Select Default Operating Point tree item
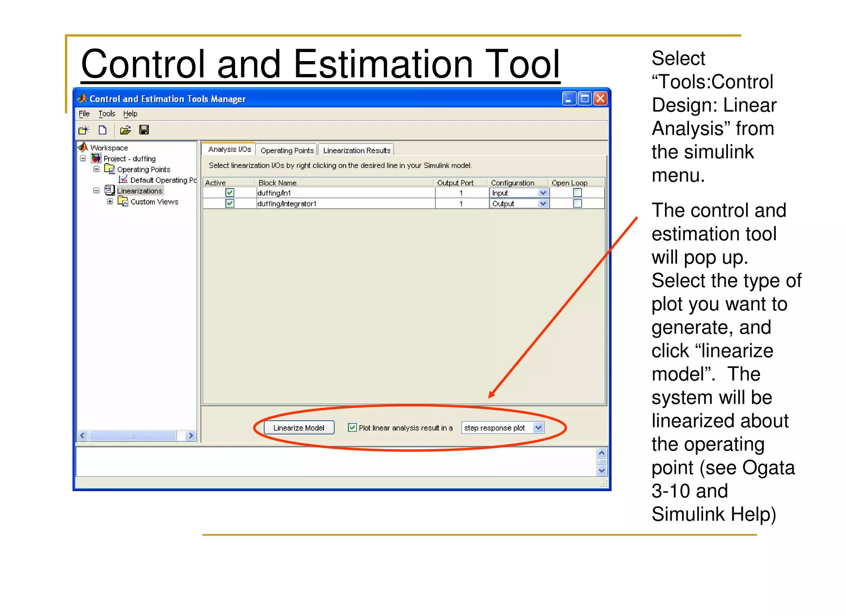This screenshot has height=616, width=846. pyautogui.click(x=164, y=180)
